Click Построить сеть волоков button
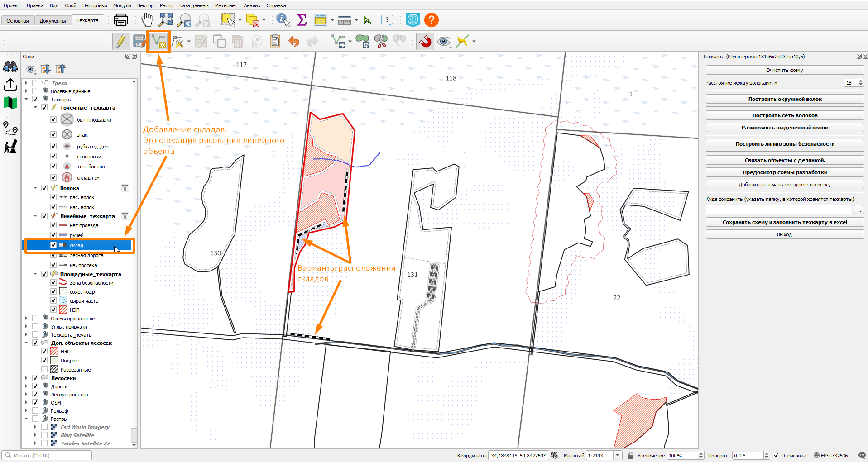This screenshot has width=868, height=462. coord(785,115)
